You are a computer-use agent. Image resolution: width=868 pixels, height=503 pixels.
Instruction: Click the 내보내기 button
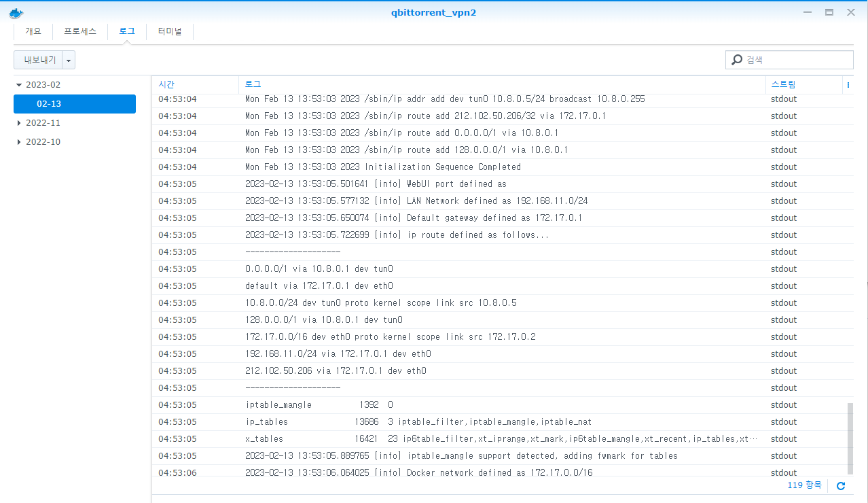pyautogui.click(x=38, y=60)
